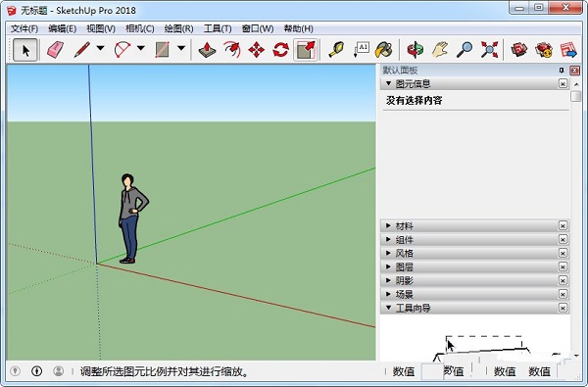588x387 pixels.
Task: Close the 材料 panel
Action: click(563, 225)
